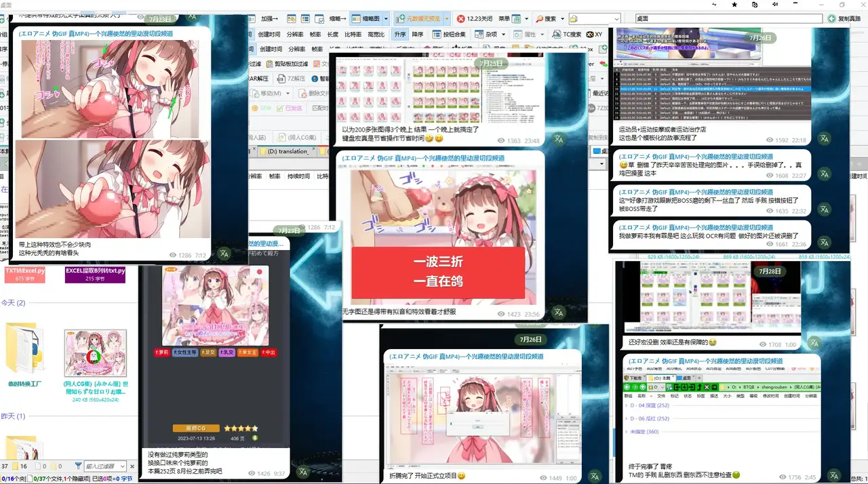Image resolution: width=868 pixels, height=484 pixels.
Task: Expand the 缩略图 view dropdown arrow
Action: [x=387, y=19]
